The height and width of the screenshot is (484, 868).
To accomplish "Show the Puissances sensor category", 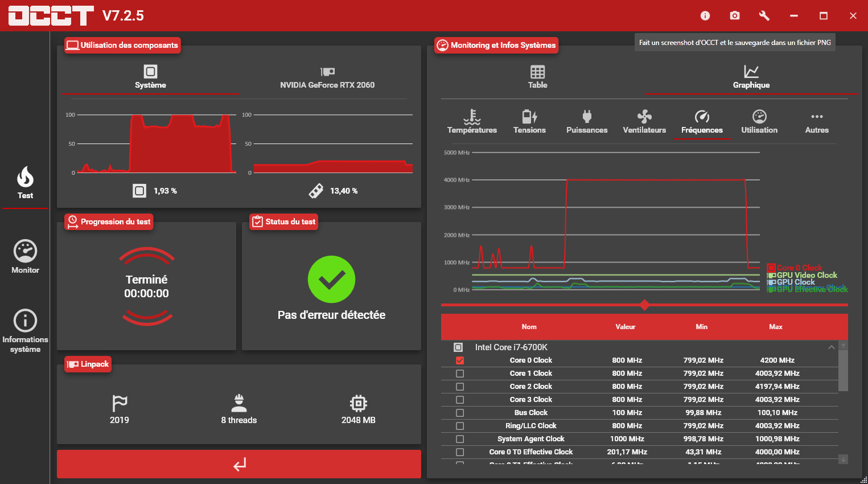I will tap(587, 121).
